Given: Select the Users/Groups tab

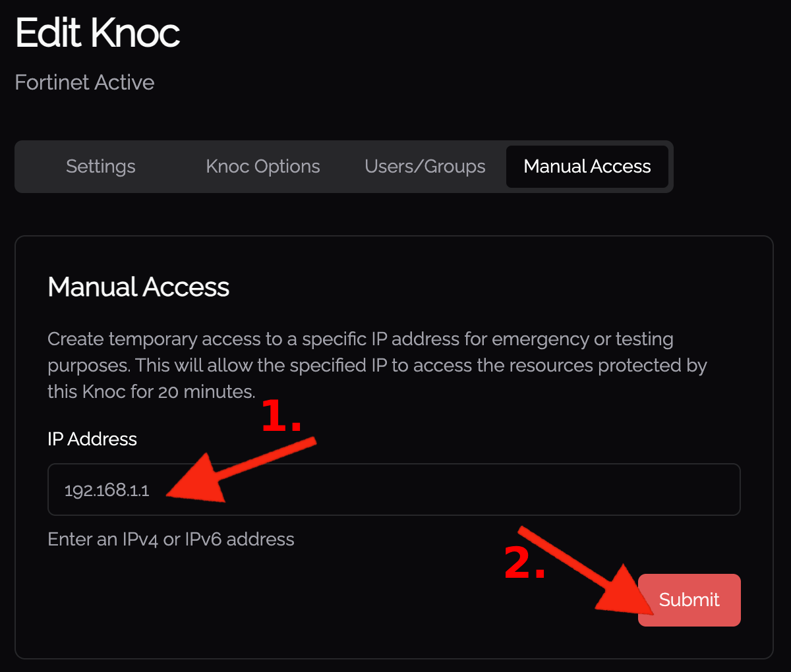Looking at the screenshot, I should click(x=425, y=167).
